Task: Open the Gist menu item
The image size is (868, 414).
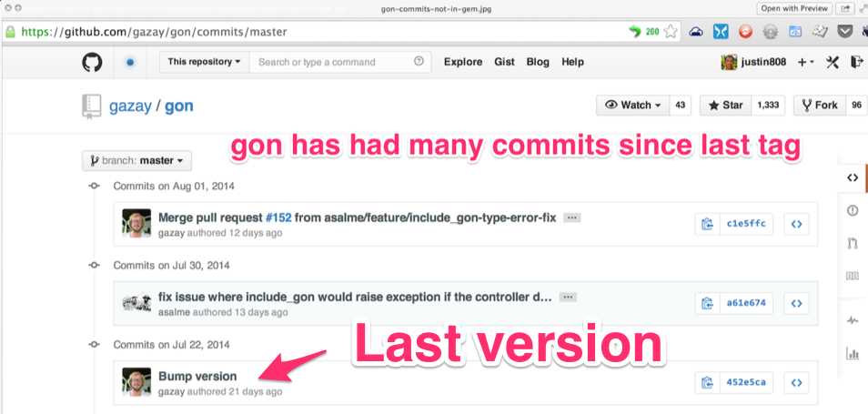Action: tap(504, 62)
